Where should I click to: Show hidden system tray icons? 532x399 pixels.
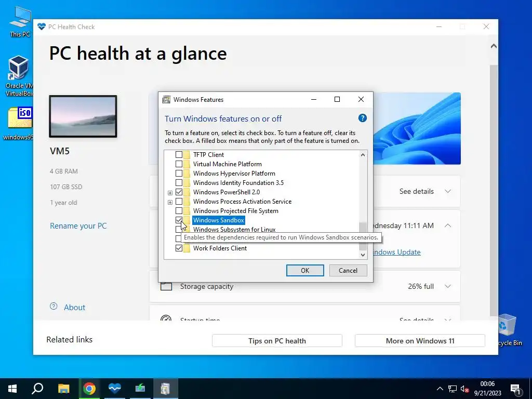click(x=440, y=389)
